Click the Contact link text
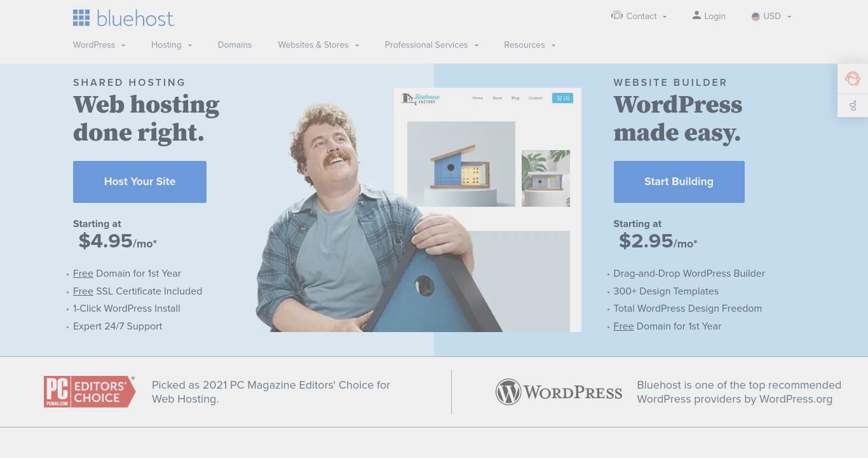 pyautogui.click(x=641, y=16)
